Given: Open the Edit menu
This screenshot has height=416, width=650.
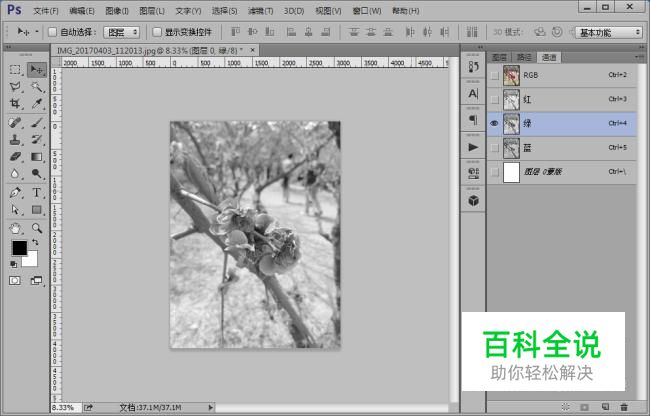Looking at the screenshot, I should click(82, 11).
